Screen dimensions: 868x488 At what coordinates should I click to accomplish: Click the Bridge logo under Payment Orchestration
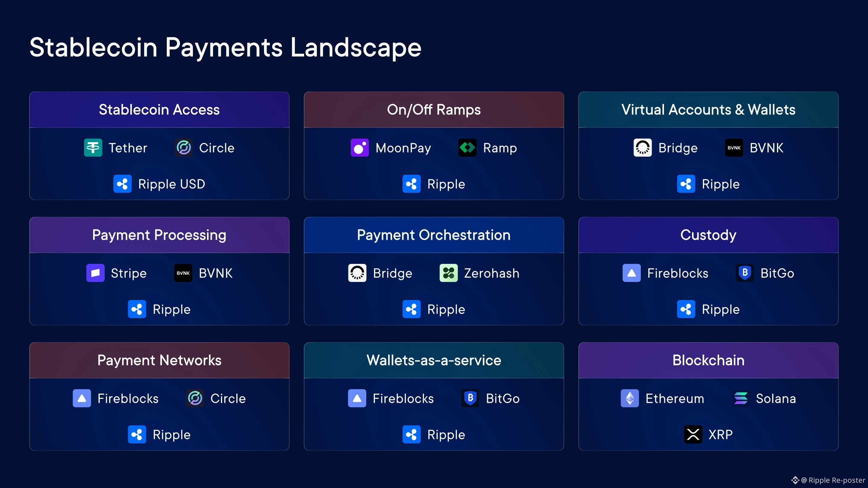[x=357, y=273]
